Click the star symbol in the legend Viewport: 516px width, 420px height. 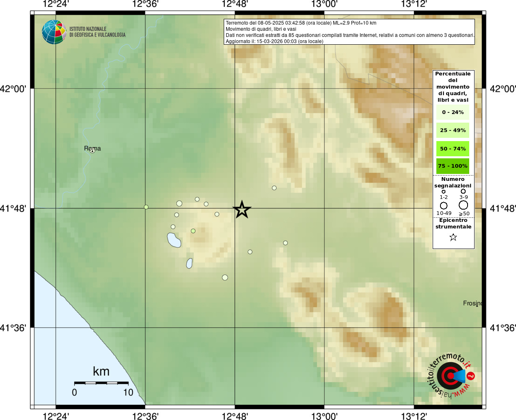(x=453, y=237)
